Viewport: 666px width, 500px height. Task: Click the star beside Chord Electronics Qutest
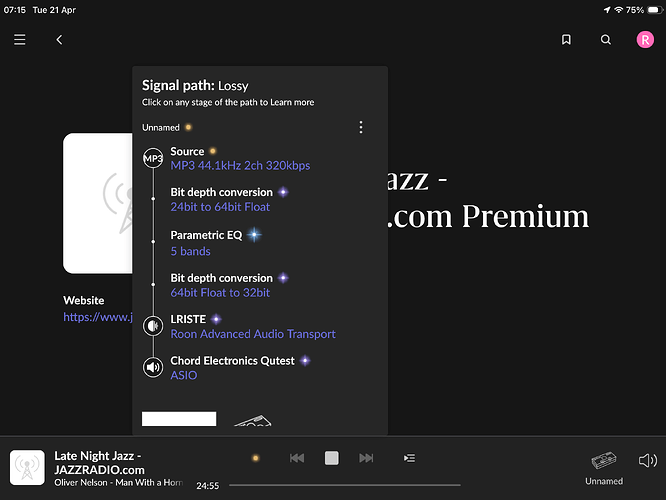(305, 361)
